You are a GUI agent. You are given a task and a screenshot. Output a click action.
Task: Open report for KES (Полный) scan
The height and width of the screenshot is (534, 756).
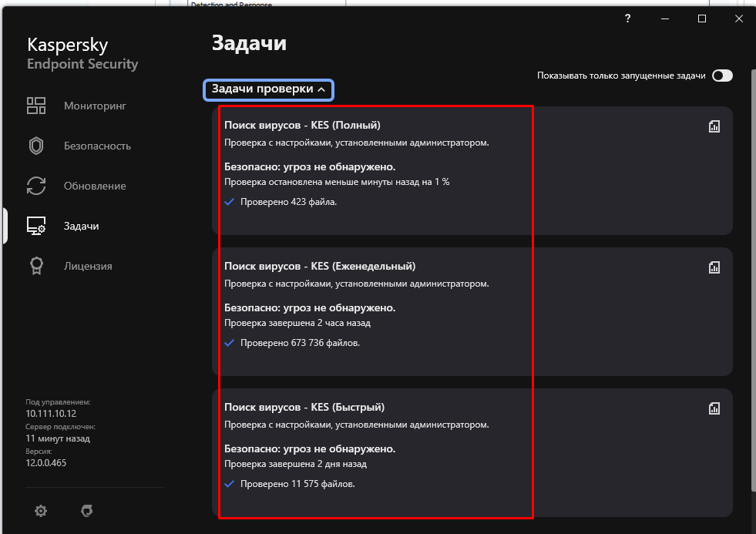click(x=714, y=126)
